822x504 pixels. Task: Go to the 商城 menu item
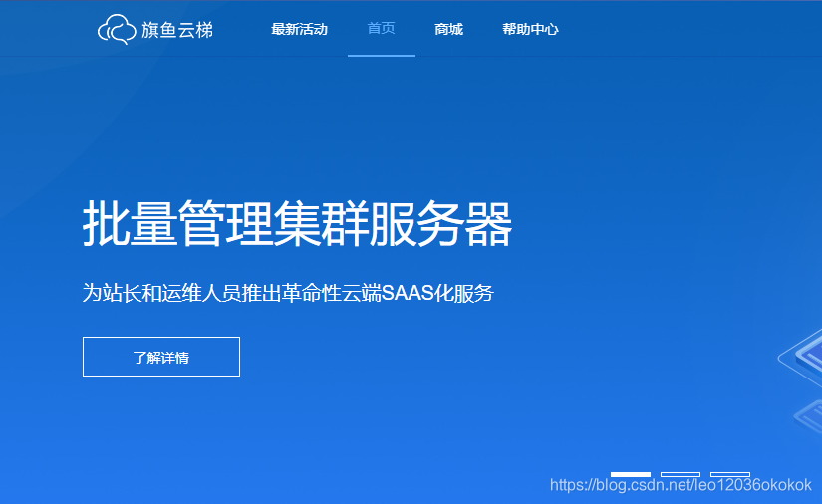(x=448, y=29)
